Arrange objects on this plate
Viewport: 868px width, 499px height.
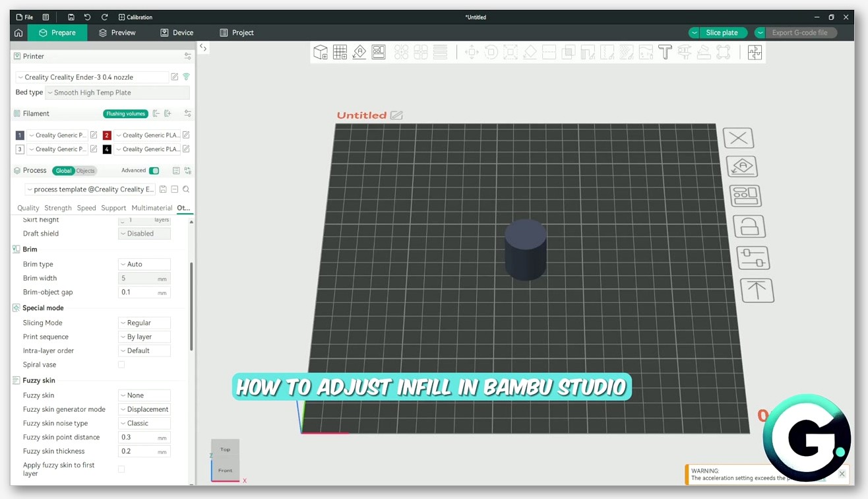click(745, 196)
